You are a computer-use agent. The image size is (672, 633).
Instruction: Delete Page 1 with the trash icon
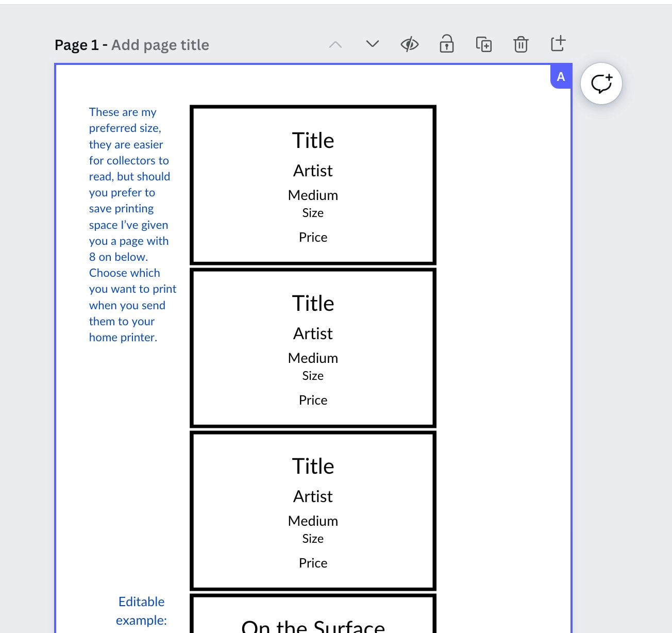tap(520, 44)
